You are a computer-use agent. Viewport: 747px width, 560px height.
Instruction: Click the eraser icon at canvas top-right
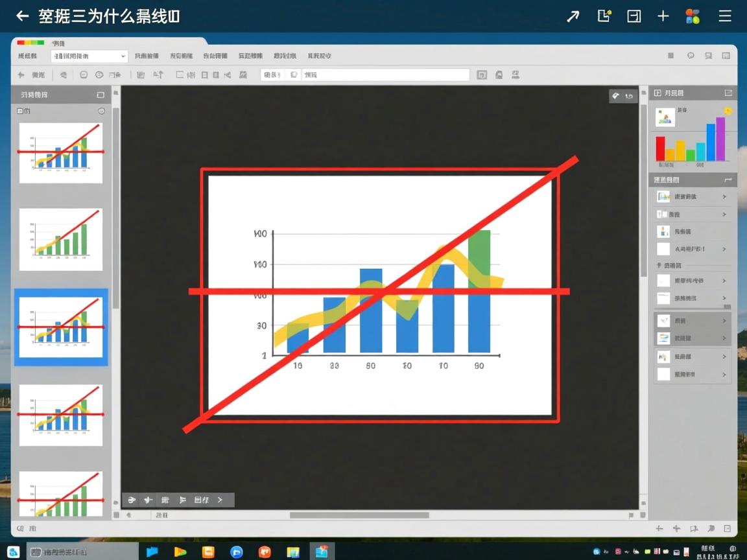pos(615,96)
